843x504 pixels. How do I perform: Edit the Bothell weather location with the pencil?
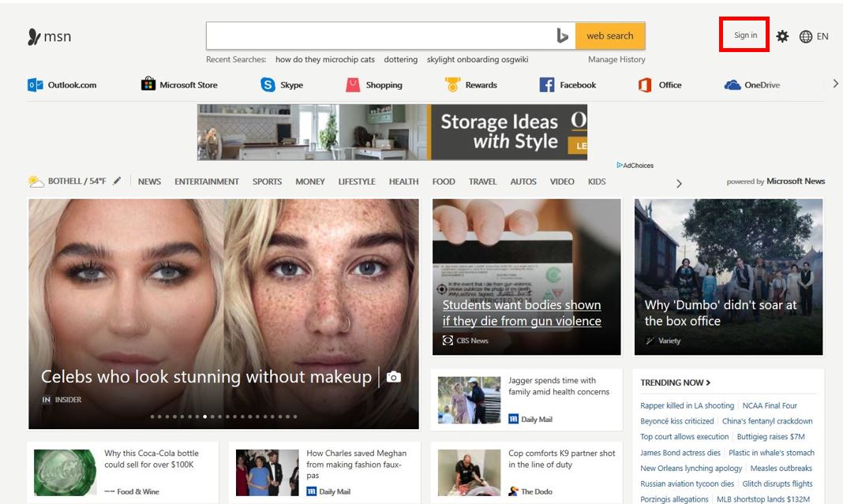point(116,180)
